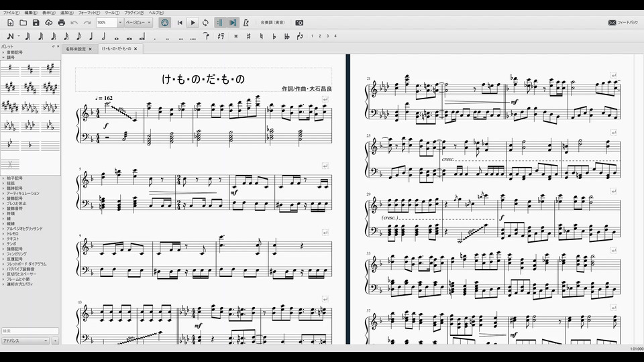Viewport: 644px width, 362px height.
Task: Open the プラグイン menu
Action: click(134, 13)
